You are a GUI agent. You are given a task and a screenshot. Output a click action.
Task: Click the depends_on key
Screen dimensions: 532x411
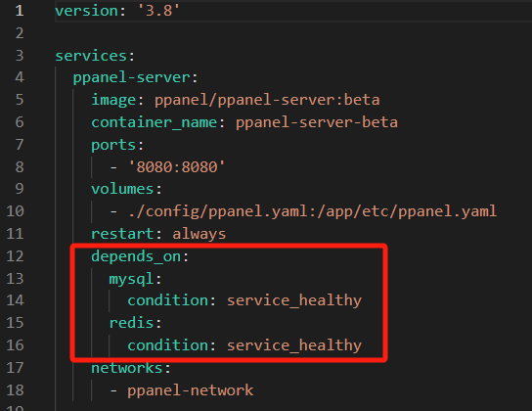click(136, 256)
